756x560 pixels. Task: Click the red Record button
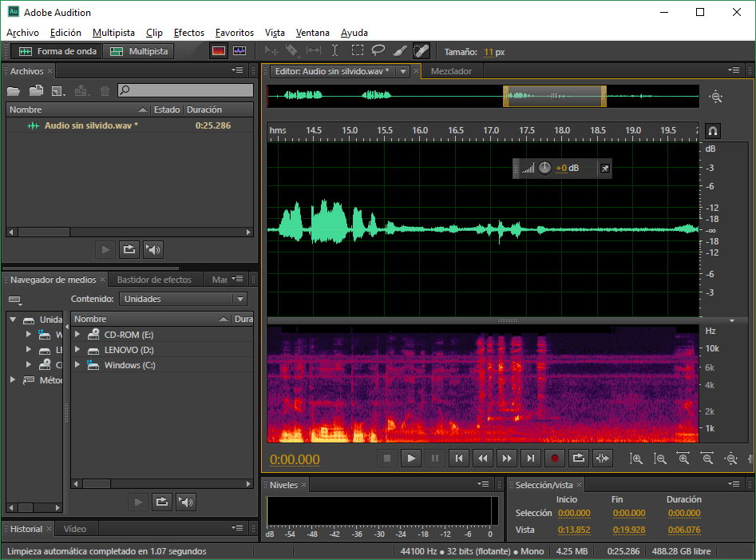tap(555, 459)
